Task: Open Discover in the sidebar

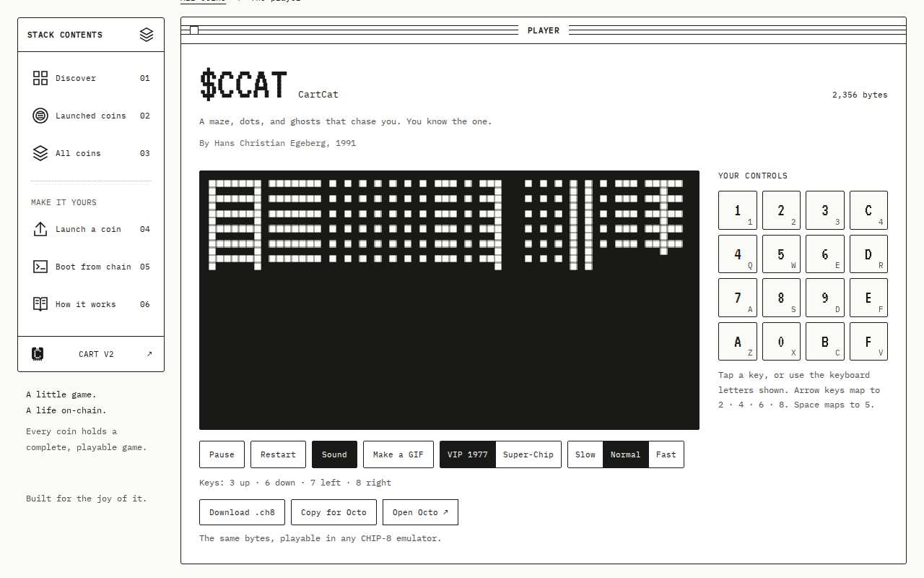Action: tap(92, 78)
